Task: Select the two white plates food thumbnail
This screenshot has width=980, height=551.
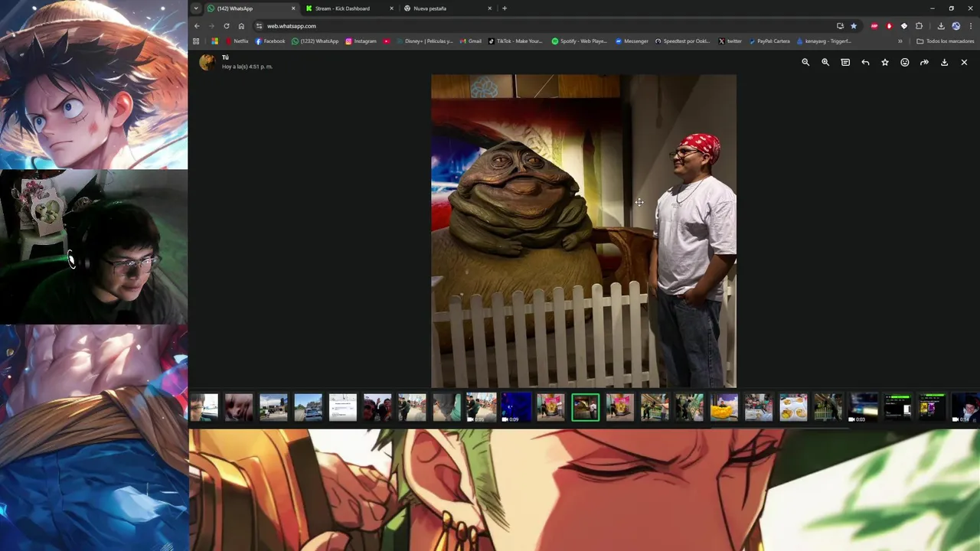Action: point(793,407)
